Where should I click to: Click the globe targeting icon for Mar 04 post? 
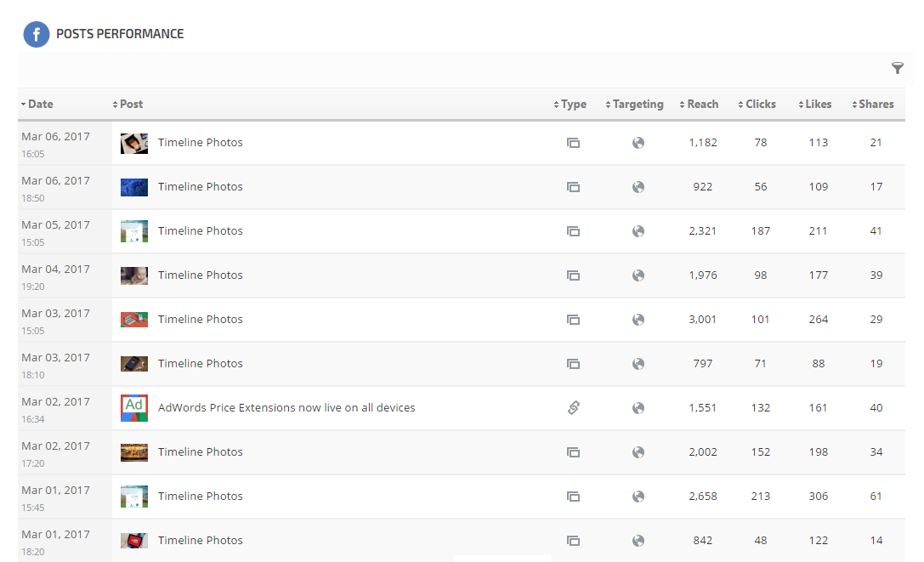[638, 275]
